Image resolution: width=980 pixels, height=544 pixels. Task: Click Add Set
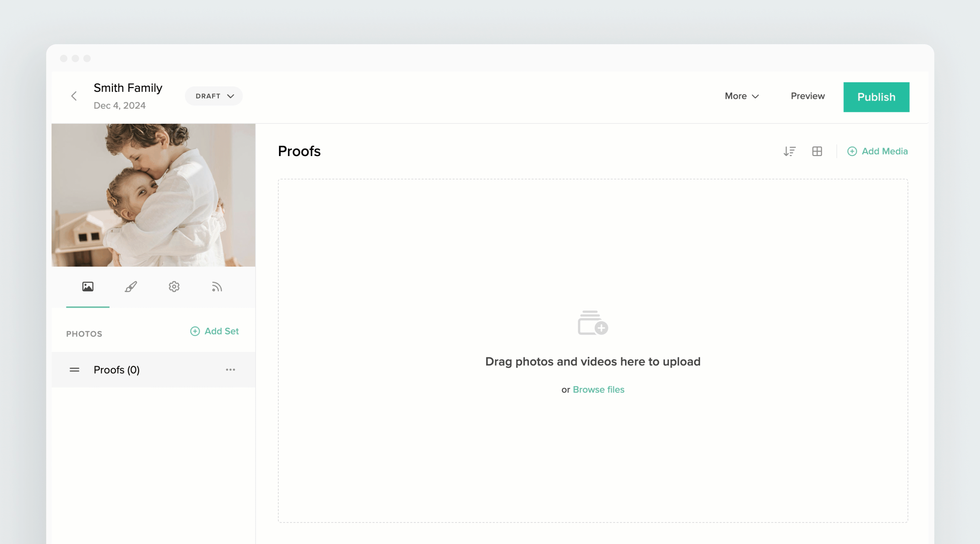[214, 331]
